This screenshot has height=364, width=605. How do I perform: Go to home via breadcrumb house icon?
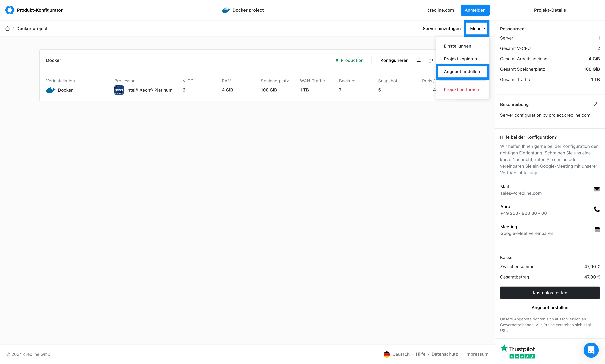pyautogui.click(x=8, y=28)
